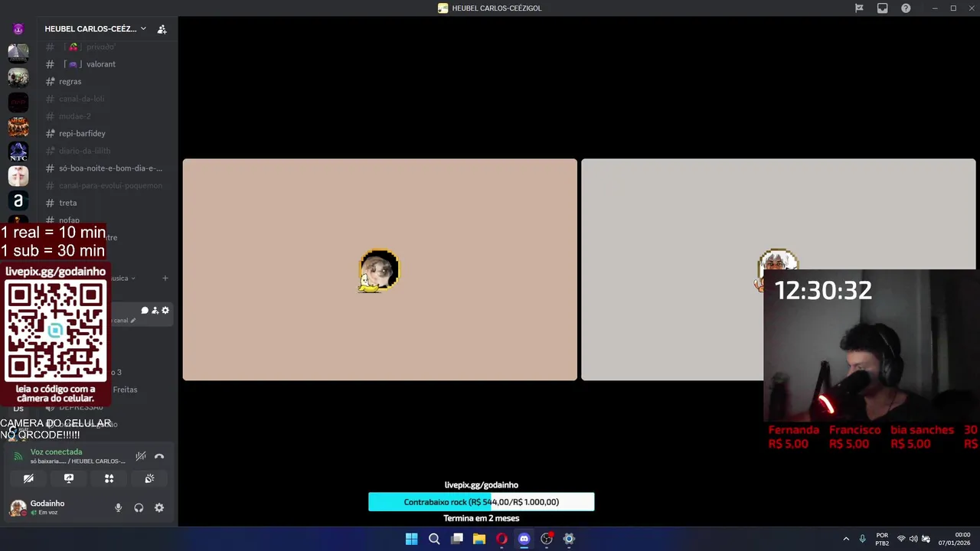Open the soundboard button
Viewport: 980px width, 551px height.
[x=149, y=478]
